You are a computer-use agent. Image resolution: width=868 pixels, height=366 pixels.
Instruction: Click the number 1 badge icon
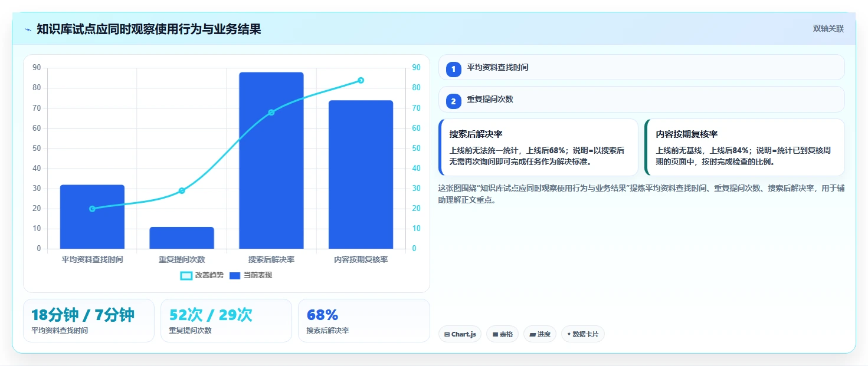coord(453,70)
